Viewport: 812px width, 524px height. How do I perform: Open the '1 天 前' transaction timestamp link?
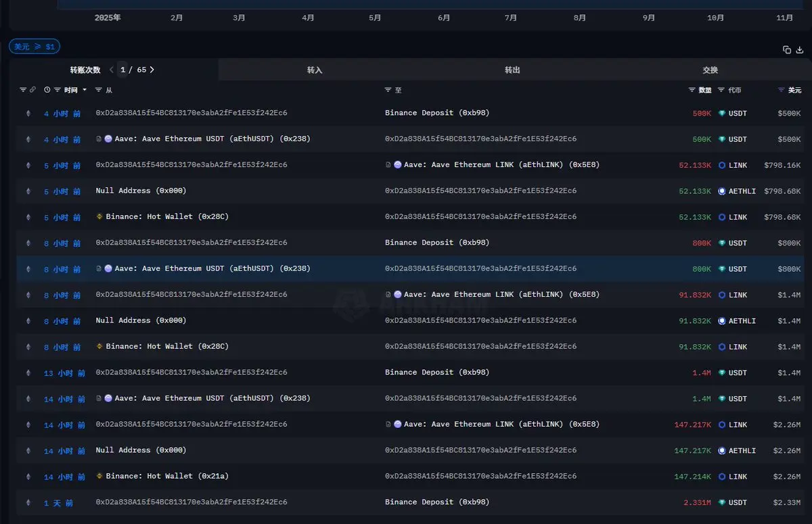click(58, 503)
